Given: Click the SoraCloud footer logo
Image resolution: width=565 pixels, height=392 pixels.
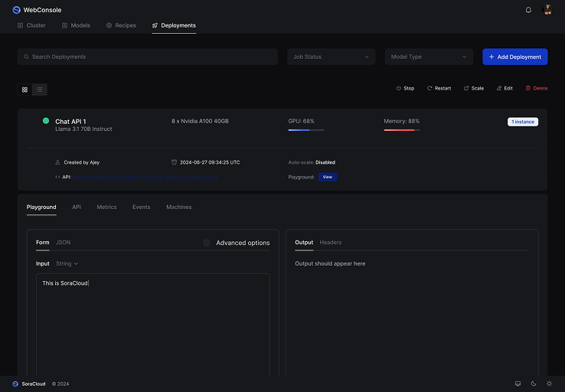Looking at the screenshot, I should (x=15, y=384).
